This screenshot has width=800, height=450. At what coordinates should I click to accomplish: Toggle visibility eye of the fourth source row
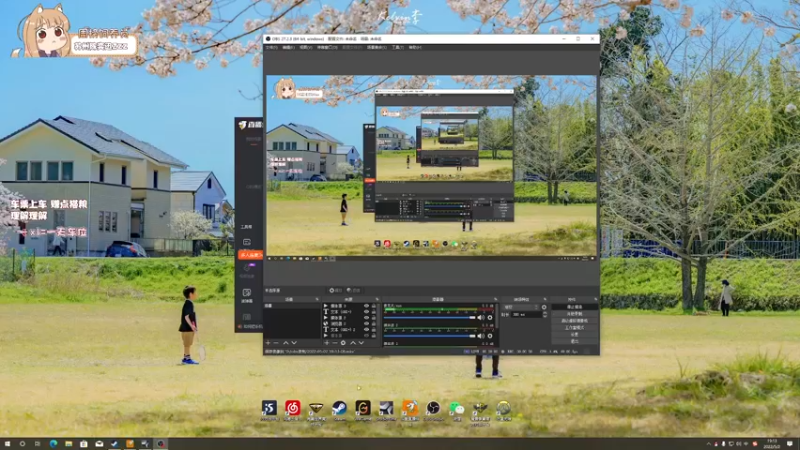pyautogui.click(x=366, y=323)
